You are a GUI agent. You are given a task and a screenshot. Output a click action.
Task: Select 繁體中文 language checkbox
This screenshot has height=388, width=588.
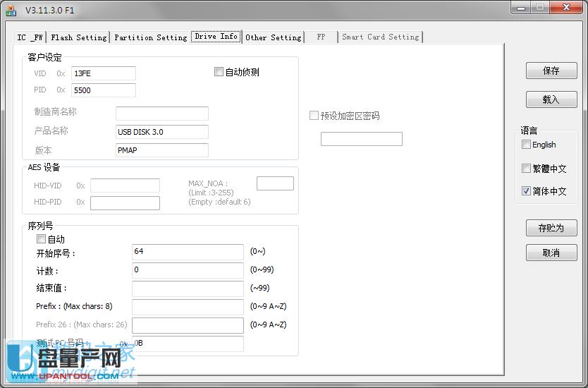(x=527, y=169)
